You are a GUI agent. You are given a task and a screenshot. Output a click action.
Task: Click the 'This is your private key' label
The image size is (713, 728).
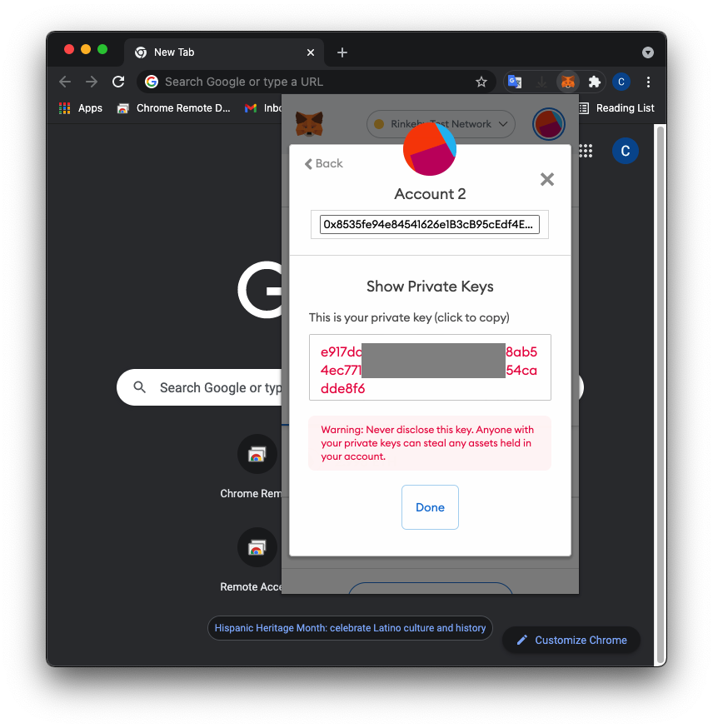point(409,317)
